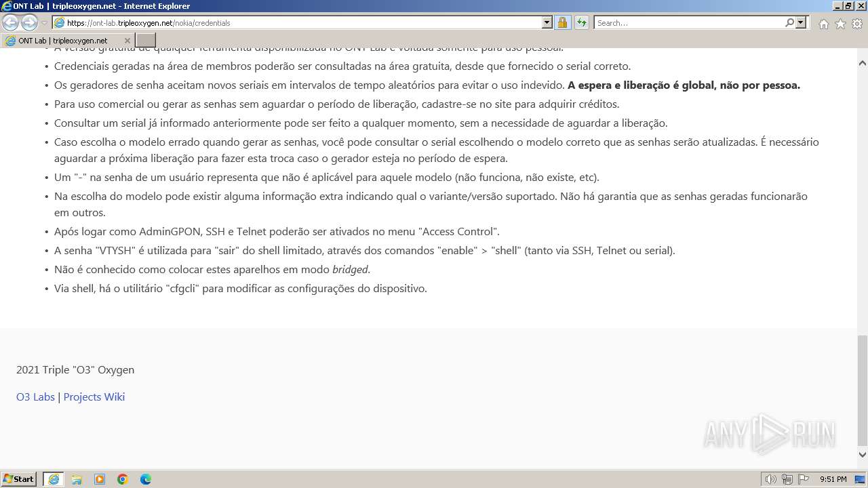This screenshot has height=488, width=868.
Task: Click the Internet Explorer title bar icon
Action: click(x=7, y=6)
